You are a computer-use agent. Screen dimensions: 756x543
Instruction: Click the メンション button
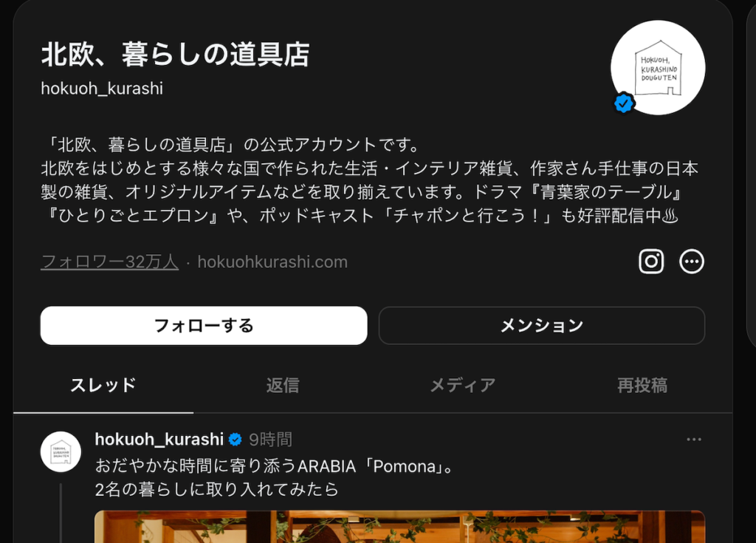pos(542,325)
